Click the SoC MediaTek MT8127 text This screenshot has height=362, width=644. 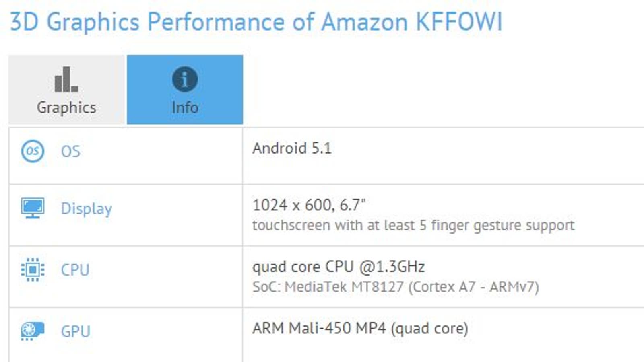pyautogui.click(x=396, y=287)
